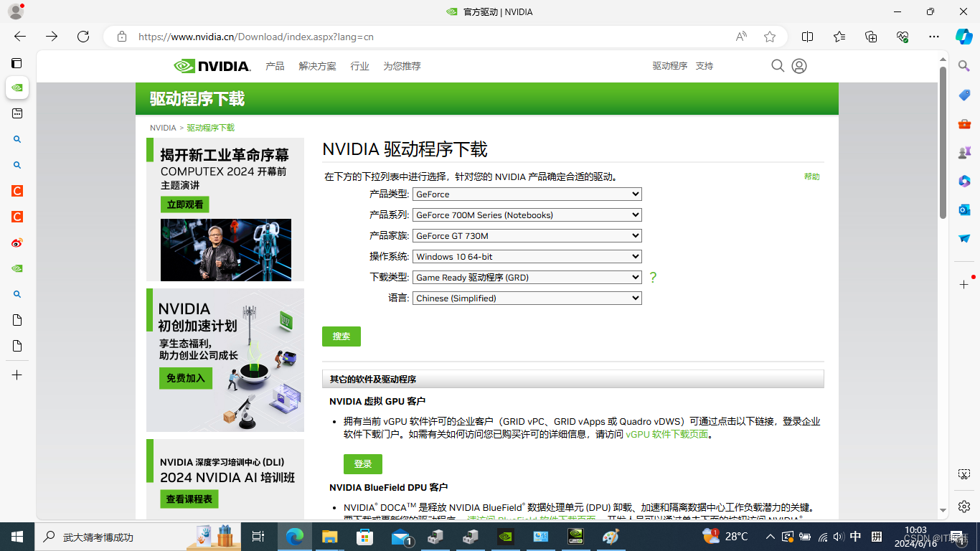The height and width of the screenshot is (551, 980).
Task: Click NVIDIA breadcrumb link
Action: [163, 128]
